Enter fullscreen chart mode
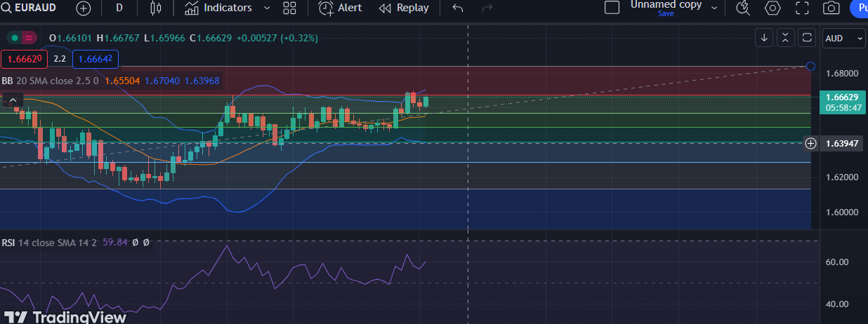Screen dimensions: 868x324 (802, 8)
